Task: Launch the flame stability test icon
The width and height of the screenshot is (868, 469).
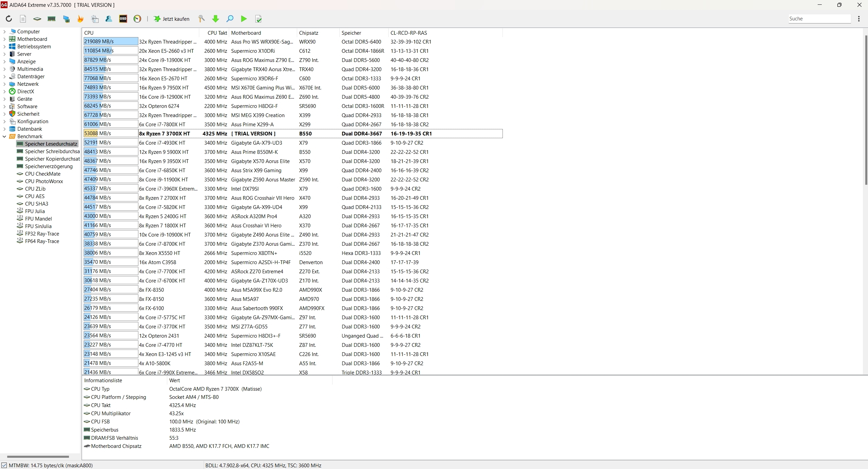Action: click(x=81, y=19)
